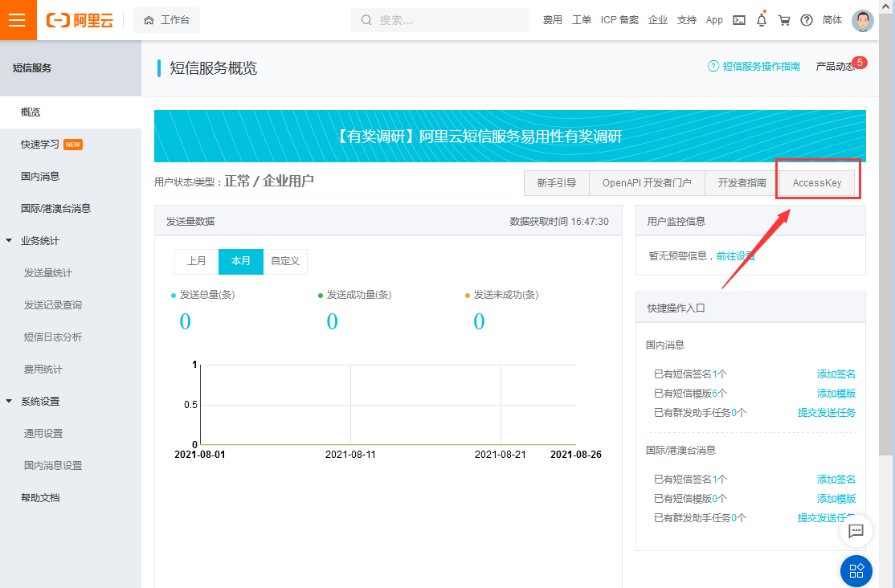Open the 简体 language switcher
Viewport: 895px width, 588px height.
[x=832, y=20]
